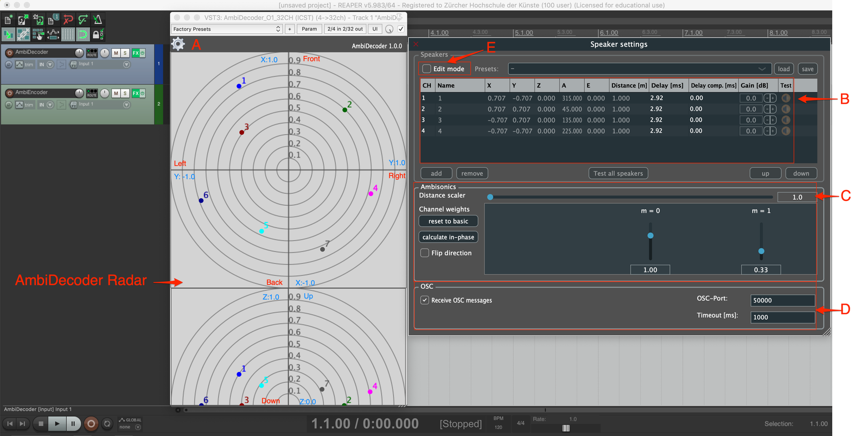Open FX chain of AmbiDecoder track
The height and width of the screenshot is (436, 868).
click(135, 53)
